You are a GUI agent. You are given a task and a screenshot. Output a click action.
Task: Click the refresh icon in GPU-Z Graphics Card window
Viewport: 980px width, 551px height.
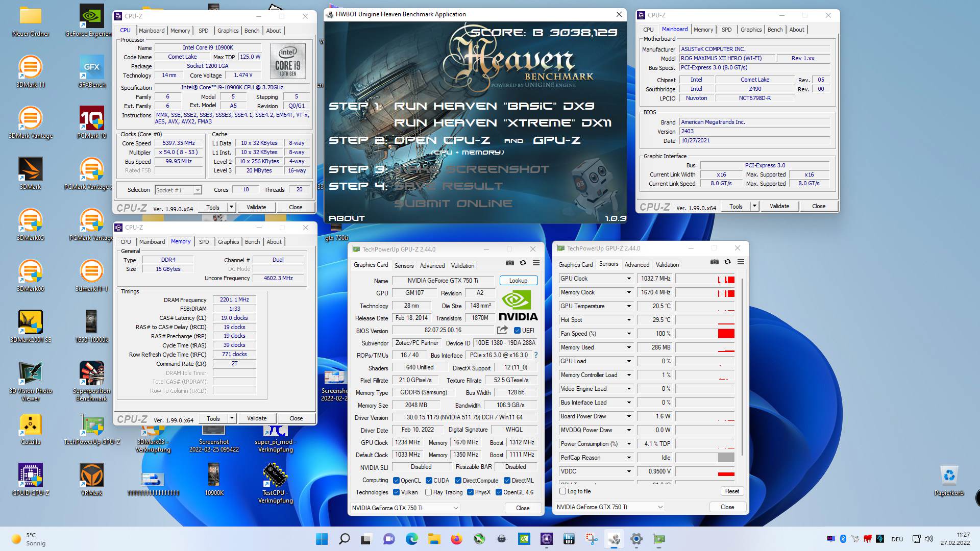pos(523,263)
